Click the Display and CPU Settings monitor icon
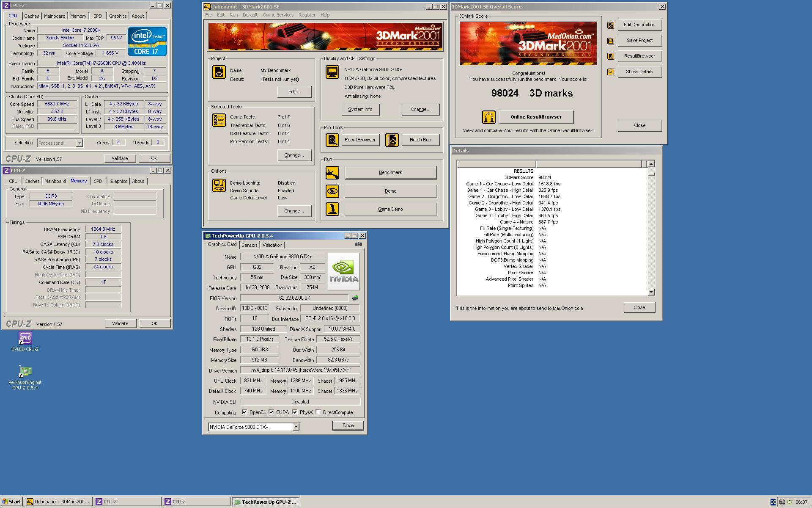This screenshot has width=812, height=508. tap(332, 72)
